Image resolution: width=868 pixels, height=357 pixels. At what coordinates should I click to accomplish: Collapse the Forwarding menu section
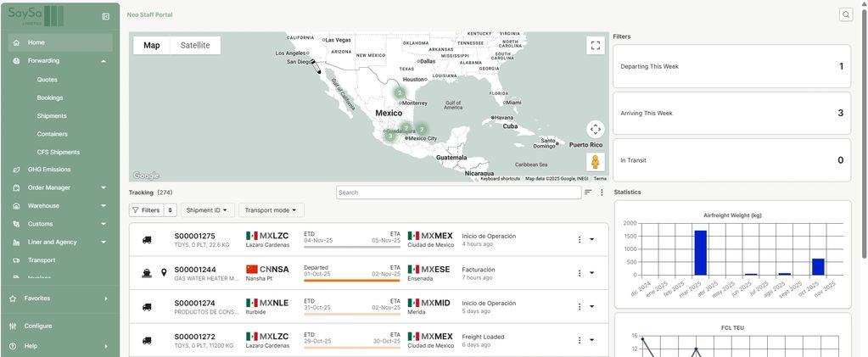point(103,61)
